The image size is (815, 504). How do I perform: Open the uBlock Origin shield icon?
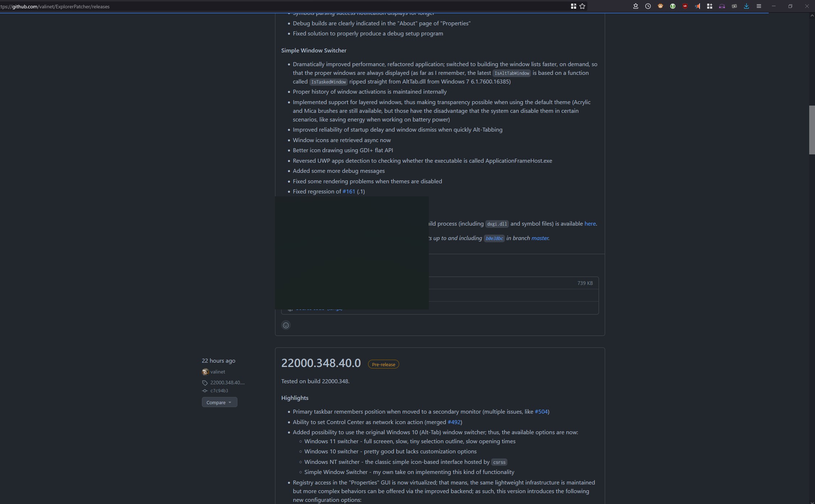[685, 6]
